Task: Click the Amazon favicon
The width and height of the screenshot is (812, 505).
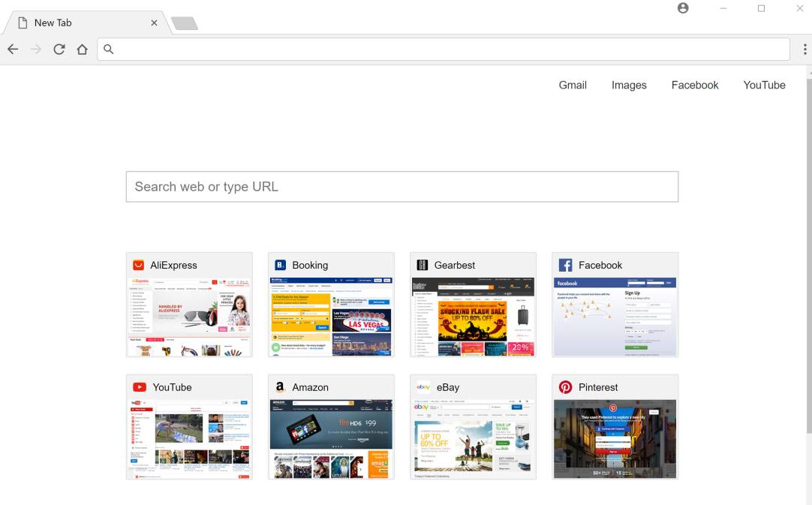Action: click(280, 387)
